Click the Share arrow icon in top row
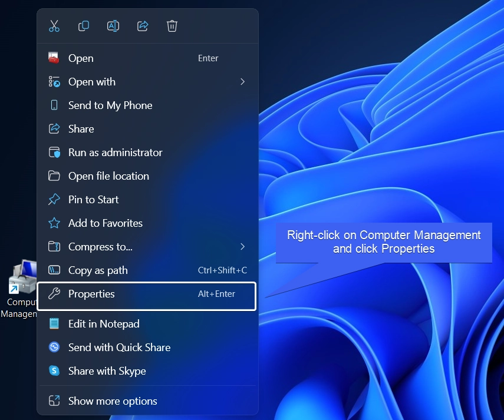 point(143,26)
